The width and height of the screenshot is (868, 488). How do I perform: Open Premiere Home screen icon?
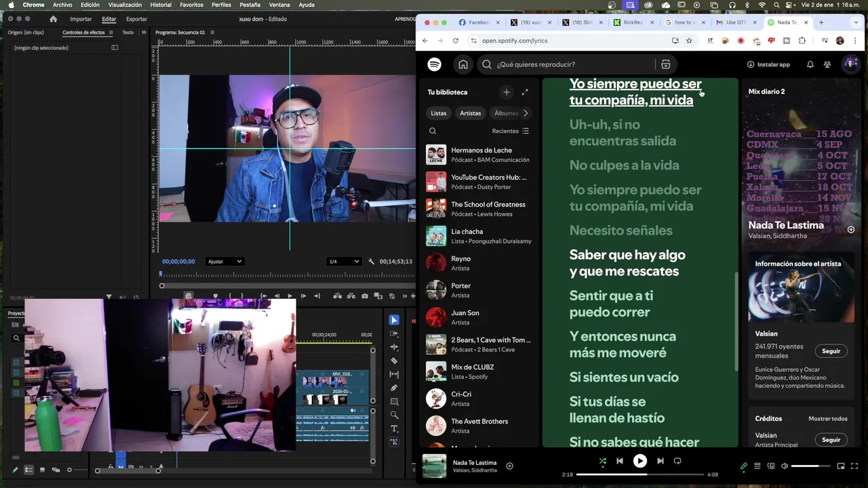54,19
